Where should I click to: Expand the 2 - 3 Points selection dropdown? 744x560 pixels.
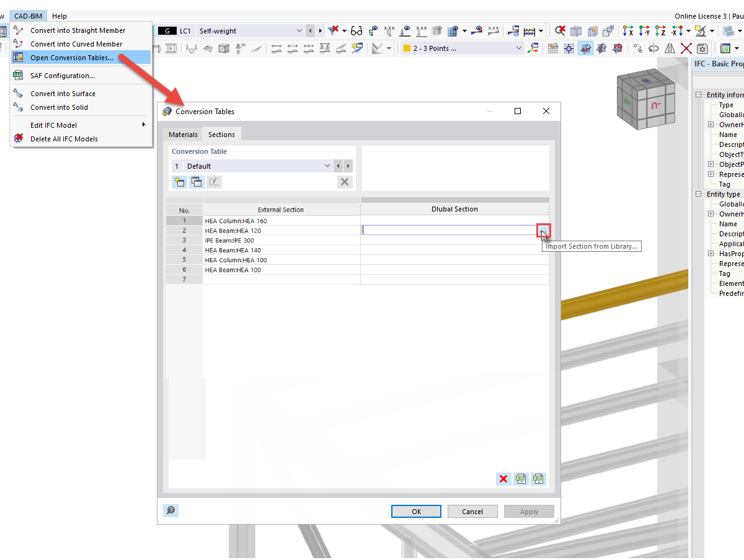point(518,48)
